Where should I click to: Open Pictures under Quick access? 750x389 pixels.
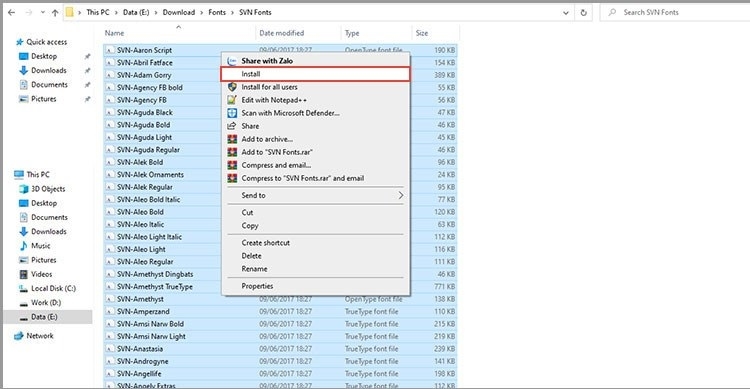pos(44,99)
